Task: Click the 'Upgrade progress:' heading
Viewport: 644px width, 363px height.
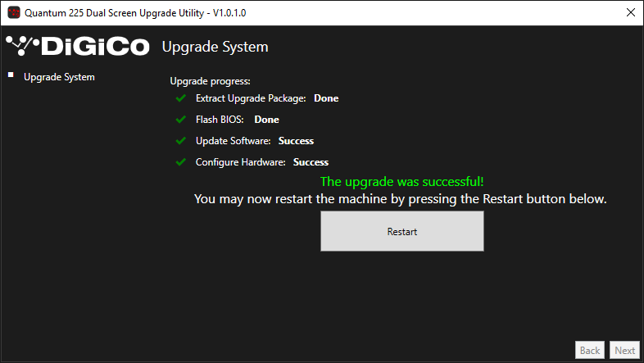Action: (x=211, y=81)
